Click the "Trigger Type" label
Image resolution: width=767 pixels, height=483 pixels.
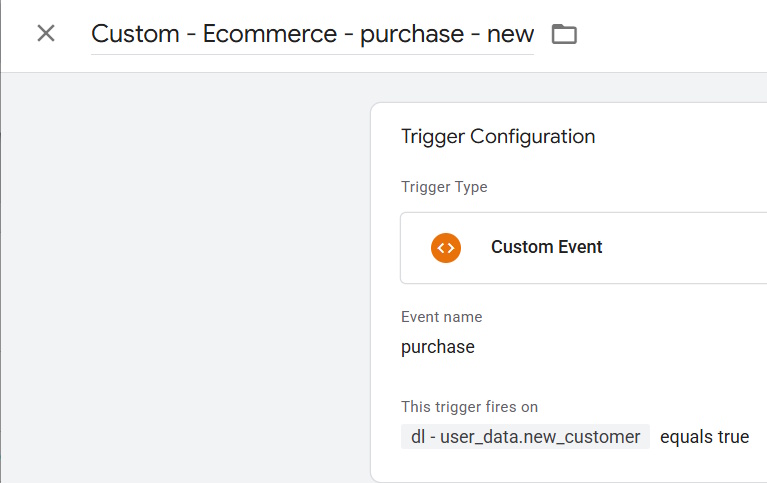coord(444,187)
